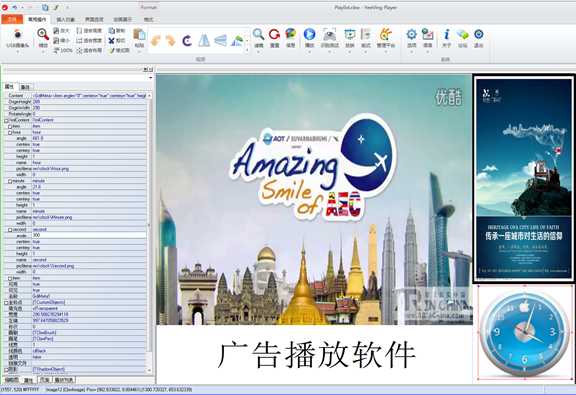Click the horizontal flip triangles icon
576x395 pixels.
tap(204, 40)
